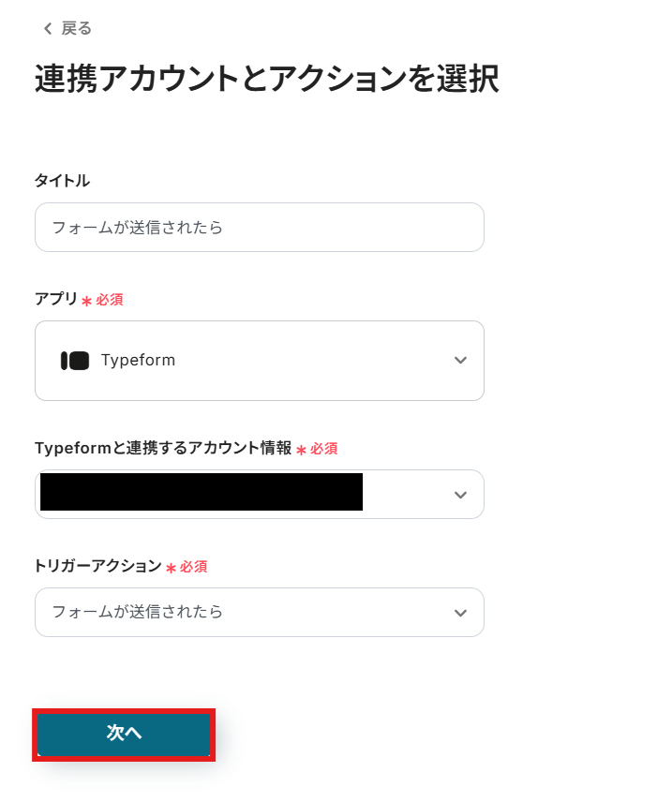Open the Typeform account information dropdown
672x802 pixels.
pyautogui.click(x=259, y=494)
